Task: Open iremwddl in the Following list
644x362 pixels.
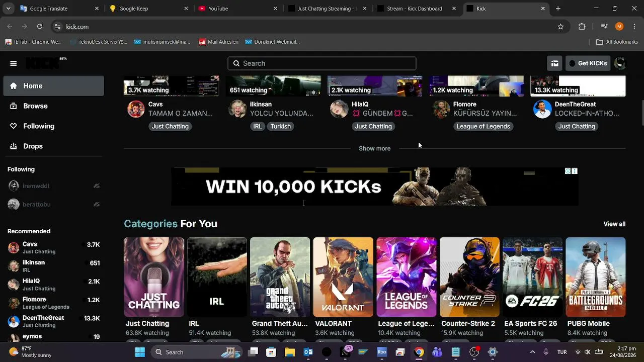Action: click(53, 186)
